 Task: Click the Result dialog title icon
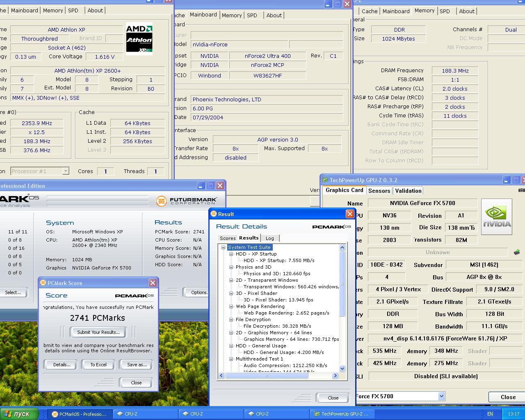coord(214,214)
